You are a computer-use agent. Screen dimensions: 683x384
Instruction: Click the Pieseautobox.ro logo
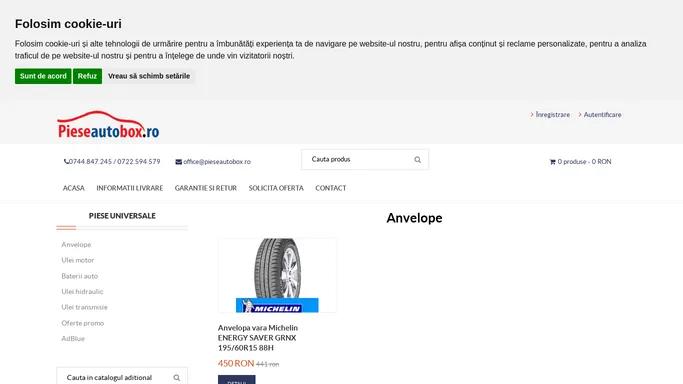pyautogui.click(x=108, y=125)
